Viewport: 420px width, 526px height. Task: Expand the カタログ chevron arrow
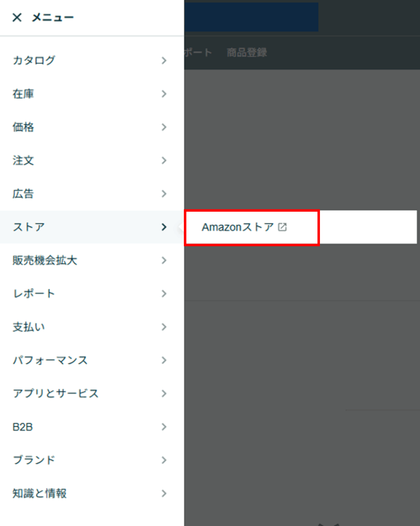(x=164, y=61)
